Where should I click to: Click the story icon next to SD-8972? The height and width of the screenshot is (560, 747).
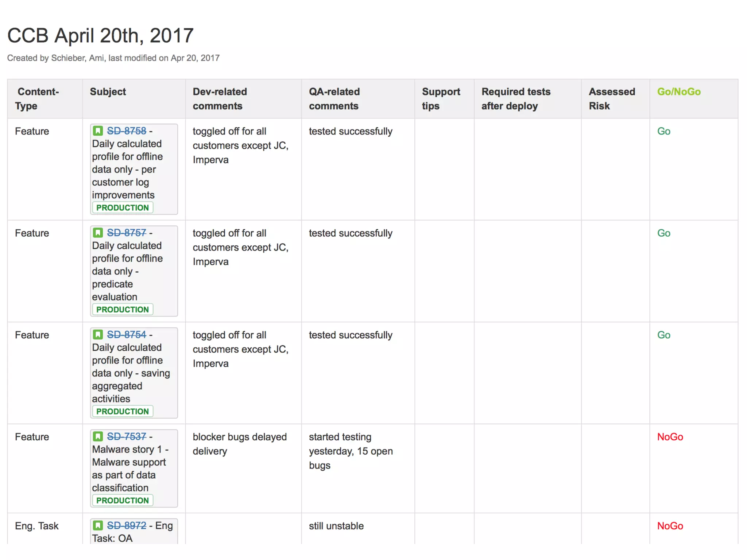click(98, 525)
